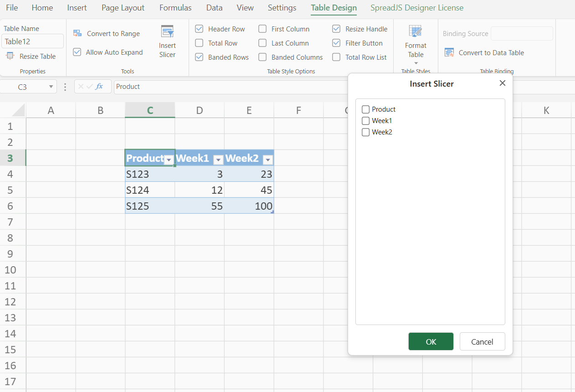
Task: Check the Week1 slicer field
Action: [x=365, y=121]
